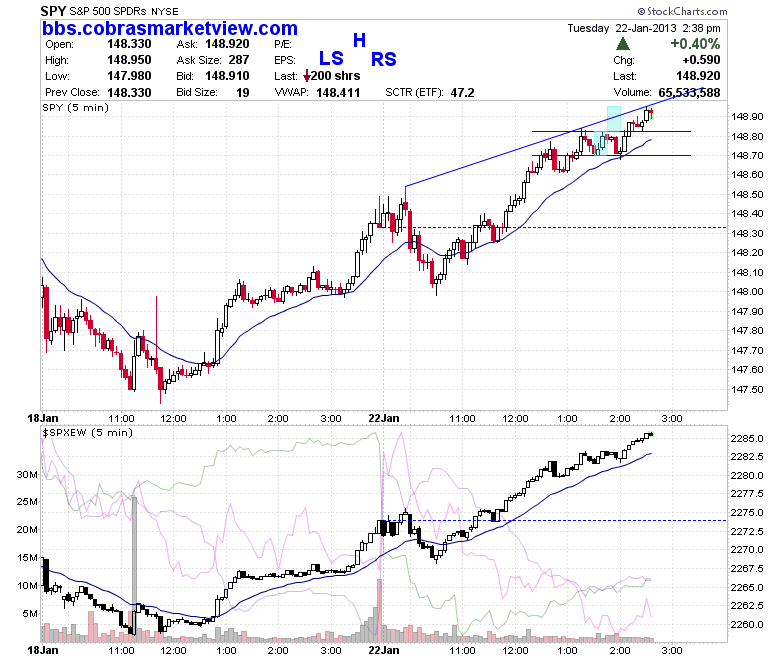Click the tall gray volume bar near 11:00

134,568
